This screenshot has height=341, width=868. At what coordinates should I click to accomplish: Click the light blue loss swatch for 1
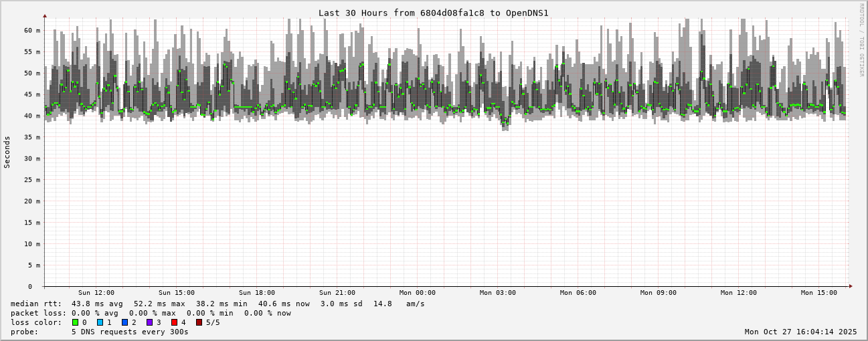(100, 322)
